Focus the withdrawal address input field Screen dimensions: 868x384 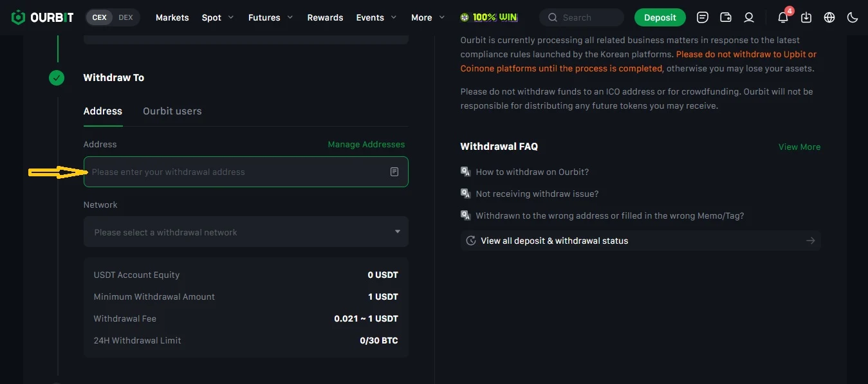[246, 172]
